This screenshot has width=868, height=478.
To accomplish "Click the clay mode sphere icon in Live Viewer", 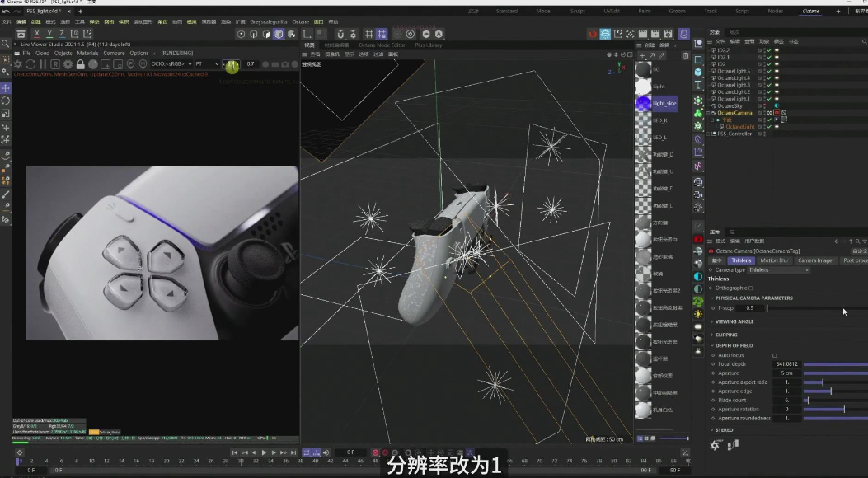I will coord(93,64).
